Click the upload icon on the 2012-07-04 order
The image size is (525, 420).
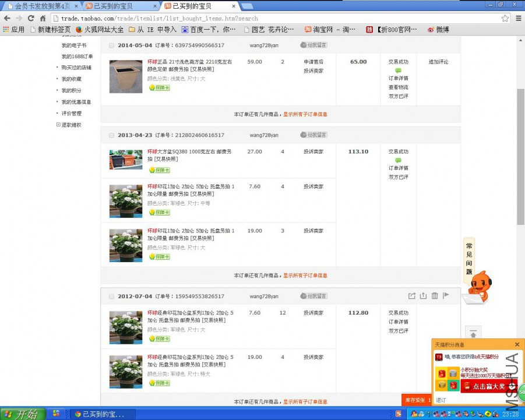click(424, 296)
